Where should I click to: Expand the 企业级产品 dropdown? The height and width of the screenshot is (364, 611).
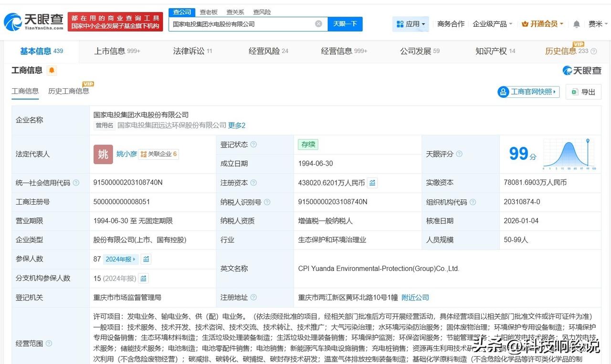pyautogui.click(x=492, y=24)
